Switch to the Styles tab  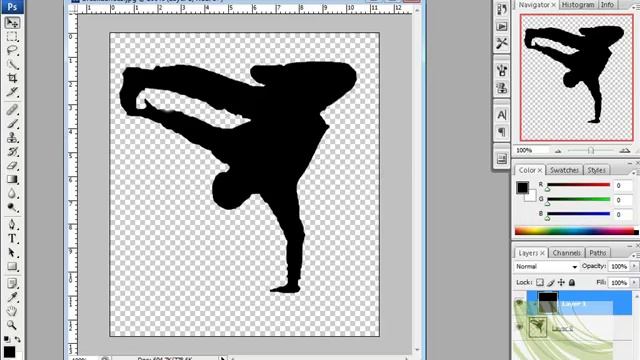point(596,170)
